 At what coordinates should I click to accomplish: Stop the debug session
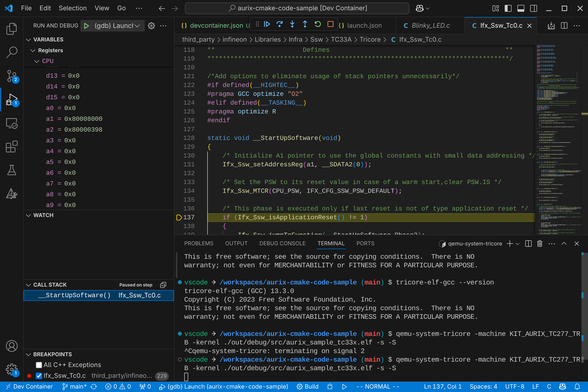click(x=331, y=24)
